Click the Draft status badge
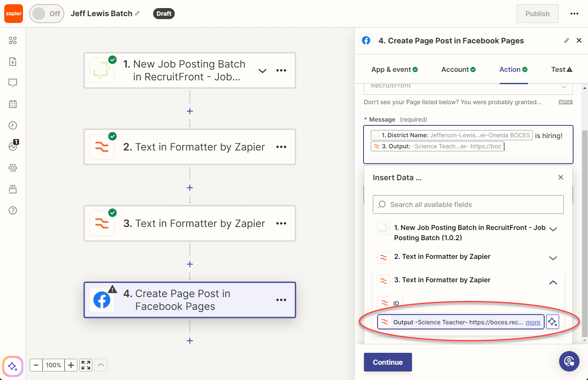The width and height of the screenshot is (588, 380). pyautogui.click(x=164, y=14)
